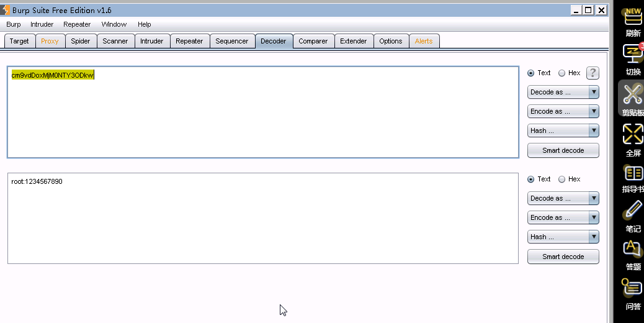The image size is (644, 323).
Task: Switch to the Options tab
Action: (x=391, y=41)
